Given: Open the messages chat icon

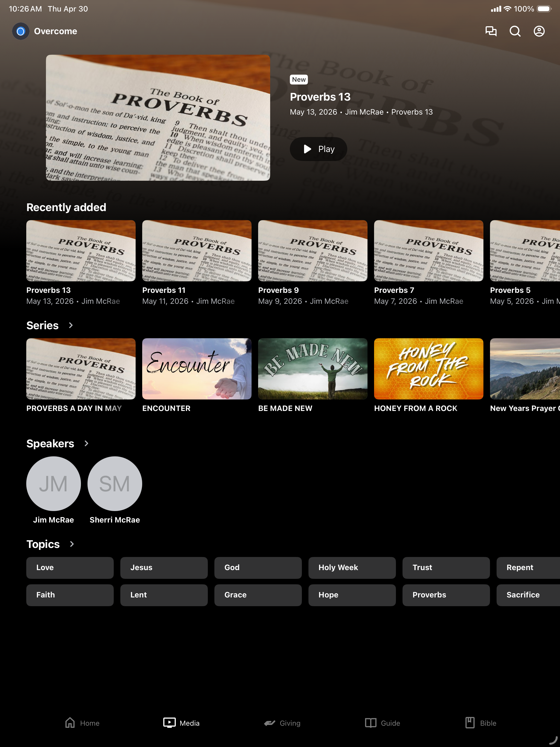Looking at the screenshot, I should (x=491, y=31).
